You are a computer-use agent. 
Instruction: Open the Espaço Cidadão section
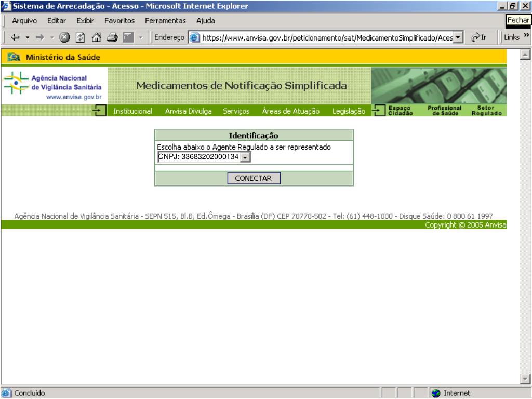(401, 111)
